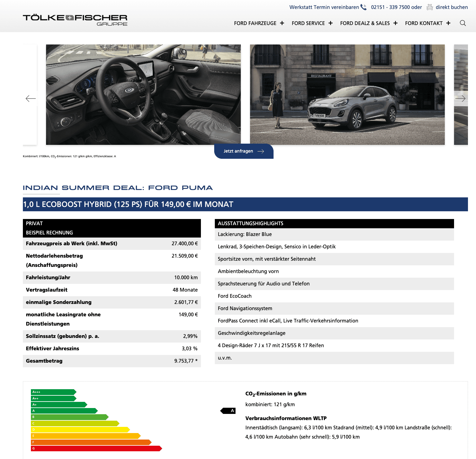Image resolution: width=476 pixels, height=459 pixels.
Task: Click Sportsitze vorn row
Action: click(x=334, y=259)
